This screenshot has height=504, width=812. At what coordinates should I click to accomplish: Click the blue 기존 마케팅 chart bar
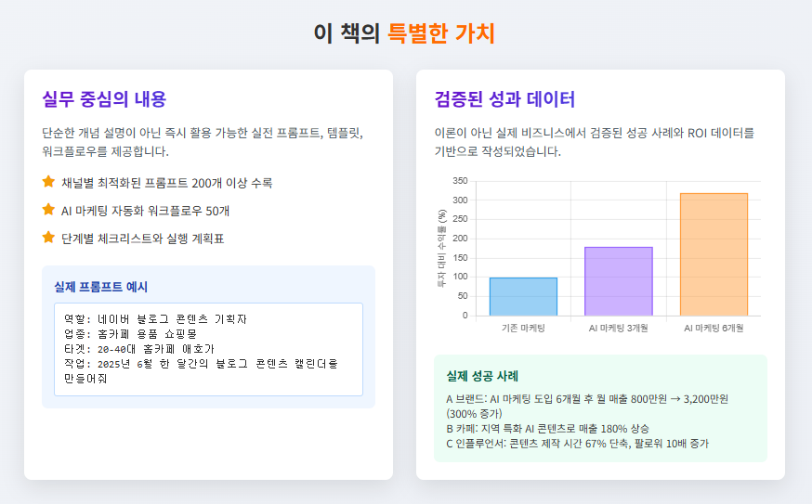click(x=523, y=297)
